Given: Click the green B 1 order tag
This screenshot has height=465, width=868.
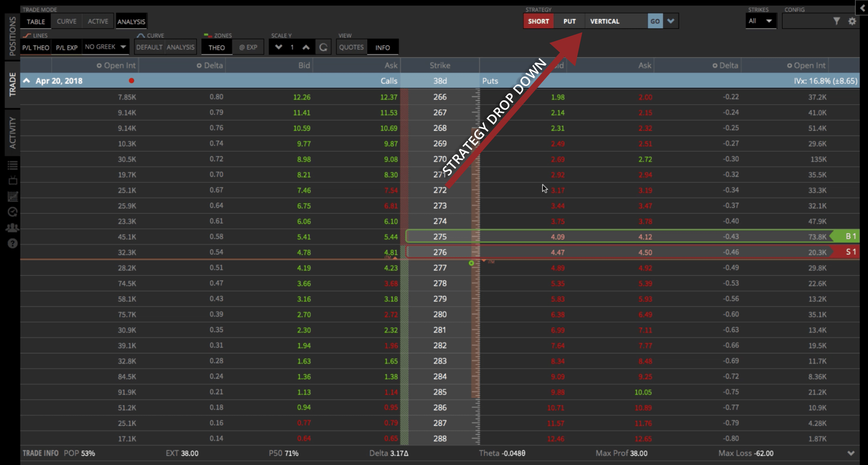Looking at the screenshot, I should [845, 237].
